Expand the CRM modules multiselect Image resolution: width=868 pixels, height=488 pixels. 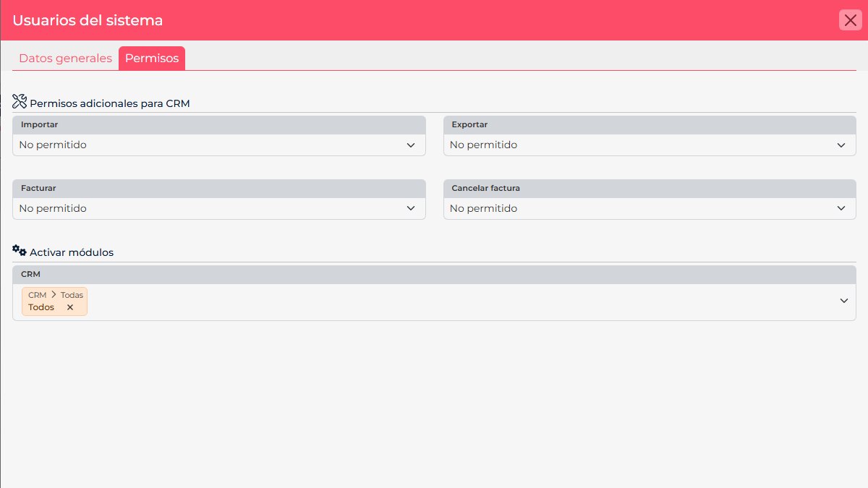click(x=843, y=301)
